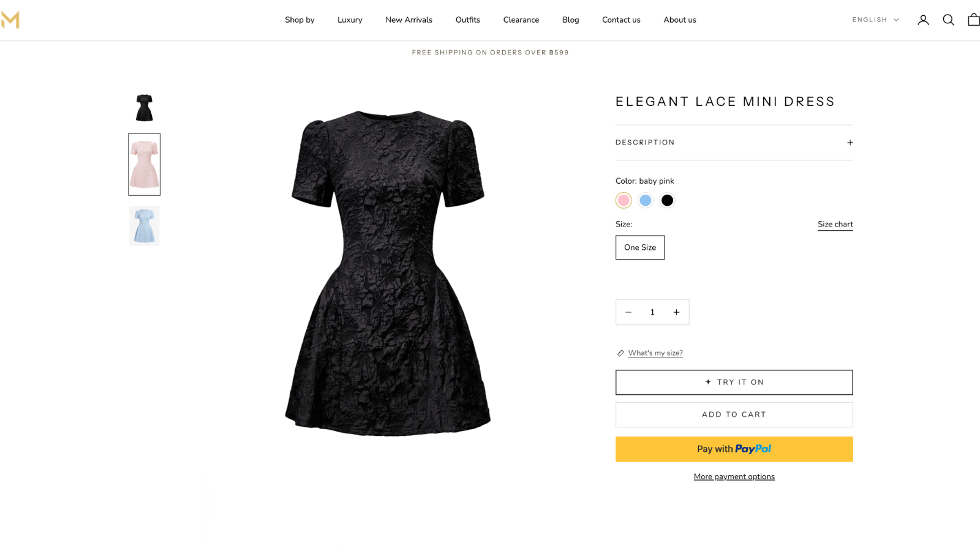Open the search magnifier icon
980x551 pixels.
pyautogui.click(x=948, y=20)
